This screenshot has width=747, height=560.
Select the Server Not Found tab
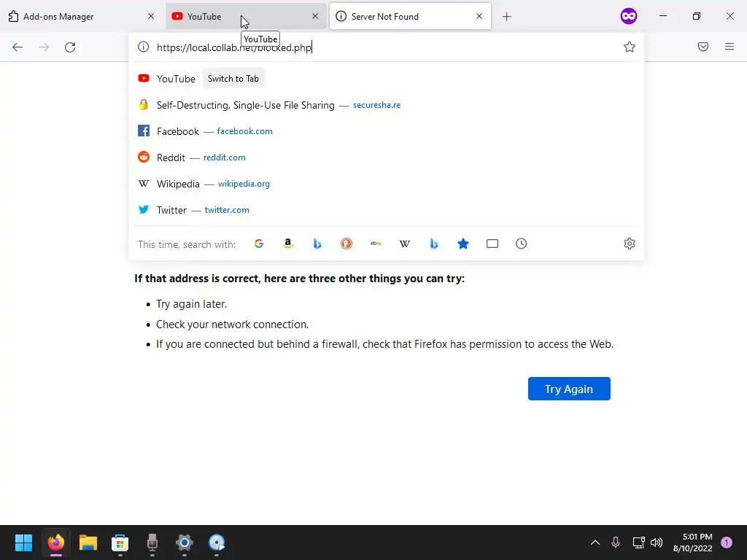pyautogui.click(x=410, y=16)
